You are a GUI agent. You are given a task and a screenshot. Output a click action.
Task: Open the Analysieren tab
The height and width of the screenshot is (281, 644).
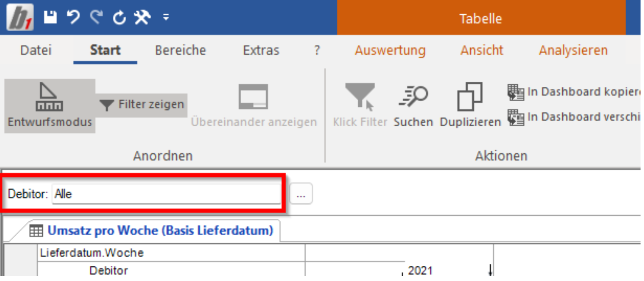tap(573, 50)
